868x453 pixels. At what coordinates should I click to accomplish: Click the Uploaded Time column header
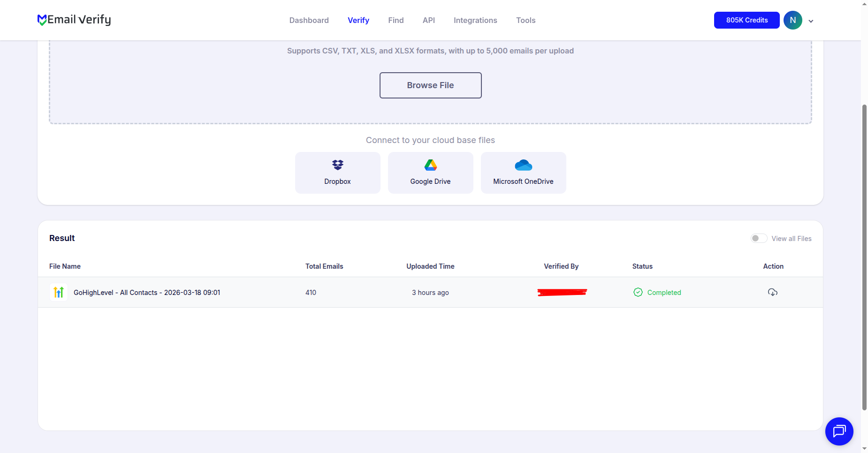[430, 266]
